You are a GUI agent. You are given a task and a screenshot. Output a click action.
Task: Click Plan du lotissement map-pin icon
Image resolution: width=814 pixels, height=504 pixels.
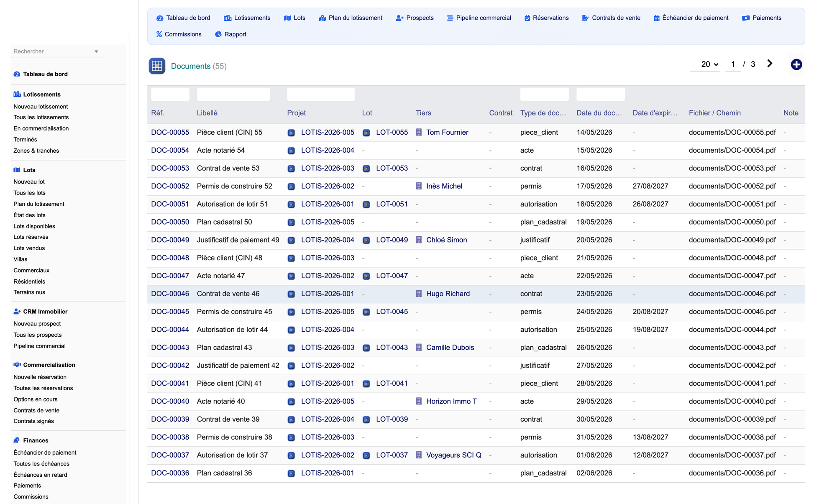(322, 18)
